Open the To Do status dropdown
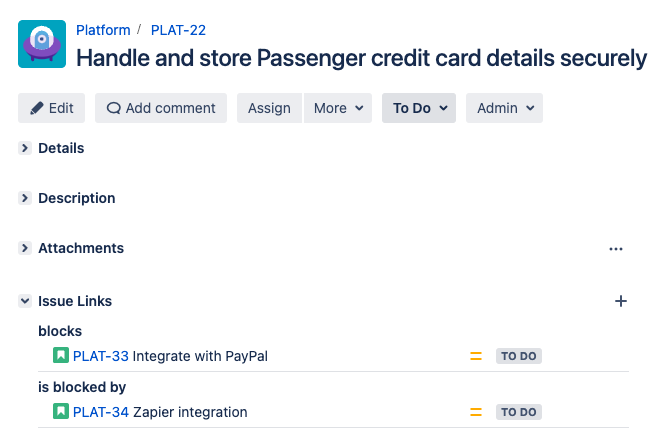Screen dimensions: 655x444 pos(418,108)
